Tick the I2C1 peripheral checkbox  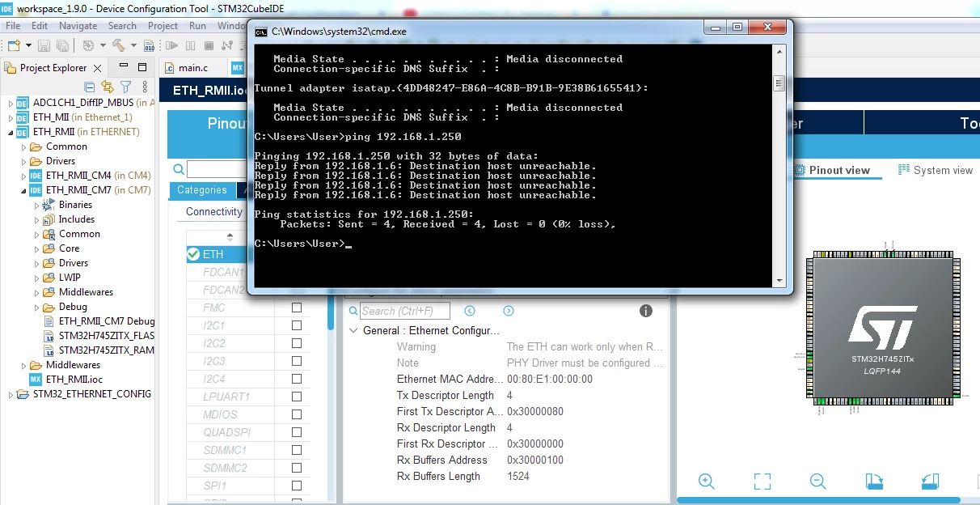coord(297,325)
